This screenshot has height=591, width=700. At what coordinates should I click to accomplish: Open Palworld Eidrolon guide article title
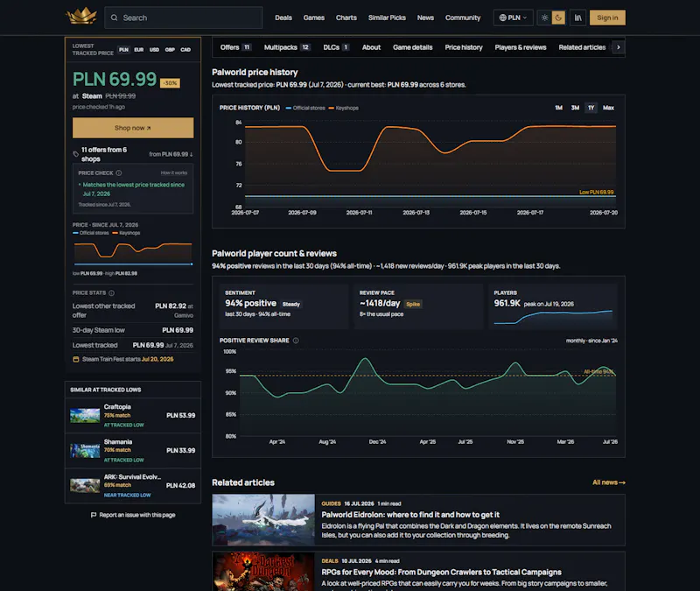click(x=410, y=515)
